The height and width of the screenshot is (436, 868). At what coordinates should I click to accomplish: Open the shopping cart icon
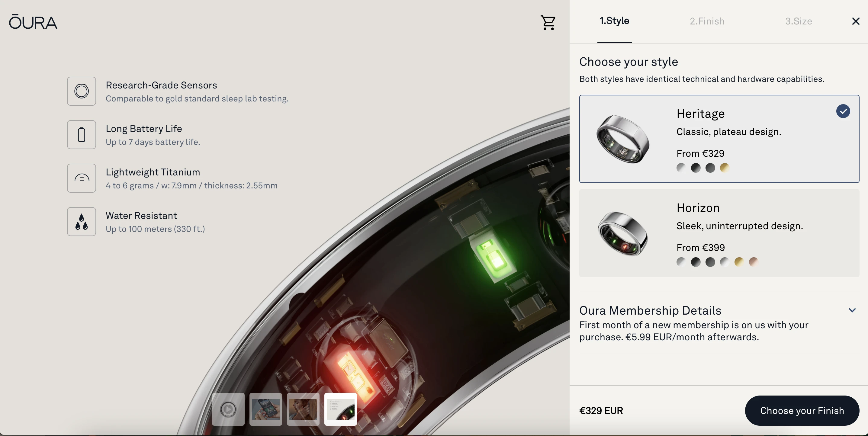click(548, 23)
